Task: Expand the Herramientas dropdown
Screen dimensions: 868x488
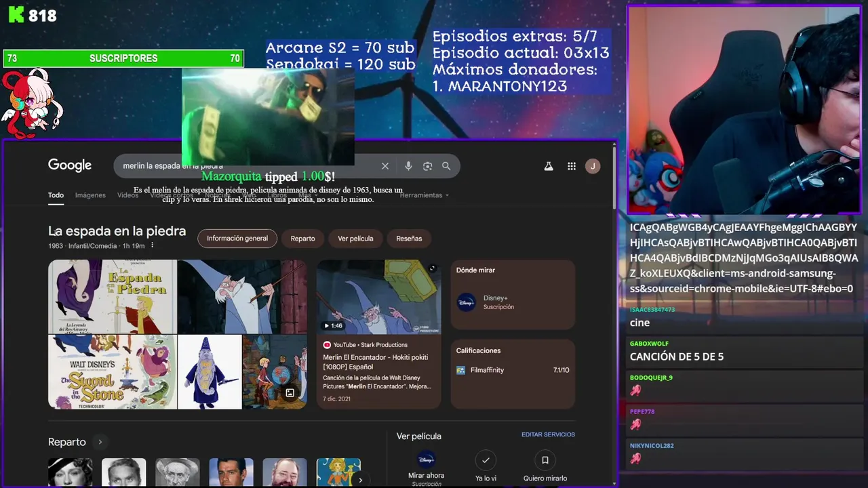Action: pyautogui.click(x=425, y=195)
